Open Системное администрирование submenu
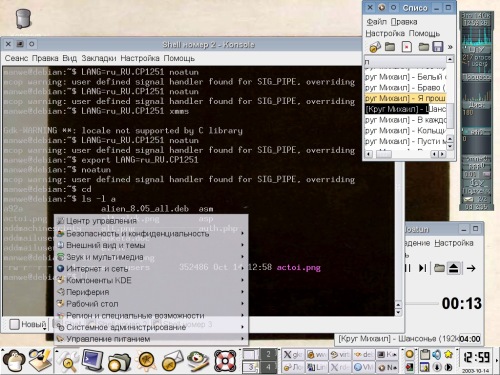The width and height of the screenshot is (500, 375). click(151, 327)
